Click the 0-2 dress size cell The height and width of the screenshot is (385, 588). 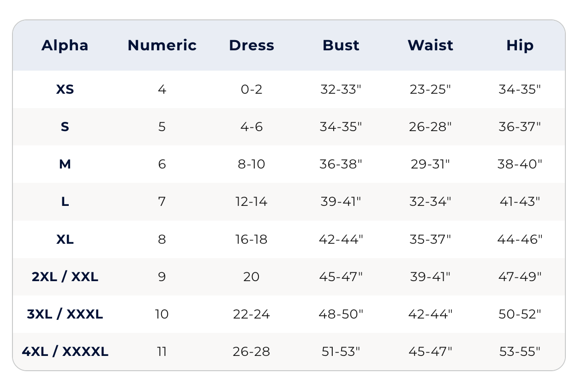coord(252,89)
